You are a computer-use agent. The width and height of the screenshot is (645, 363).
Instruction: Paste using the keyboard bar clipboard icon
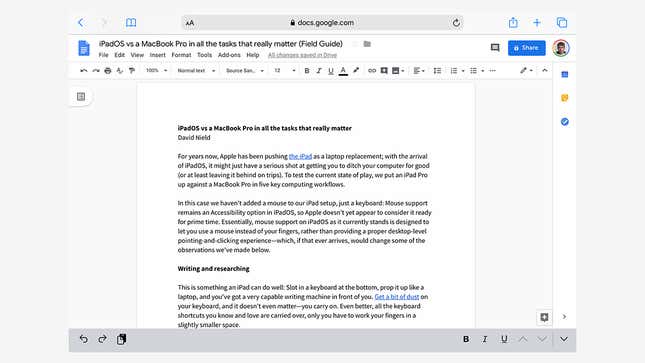121,339
